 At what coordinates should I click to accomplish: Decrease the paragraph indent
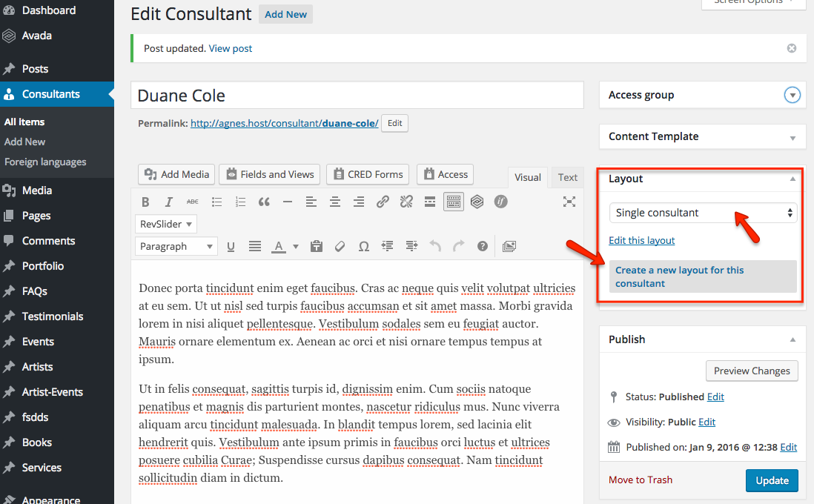point(387,247)
